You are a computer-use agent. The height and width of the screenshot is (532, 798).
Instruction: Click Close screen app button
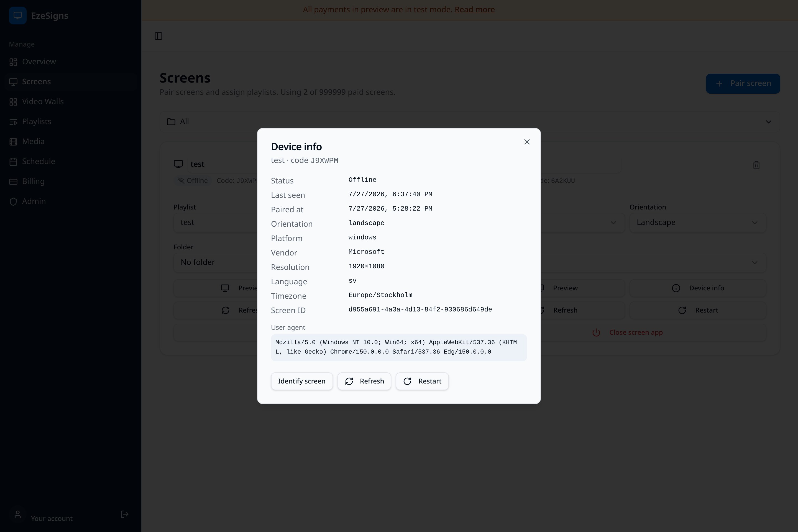(628, 332)
